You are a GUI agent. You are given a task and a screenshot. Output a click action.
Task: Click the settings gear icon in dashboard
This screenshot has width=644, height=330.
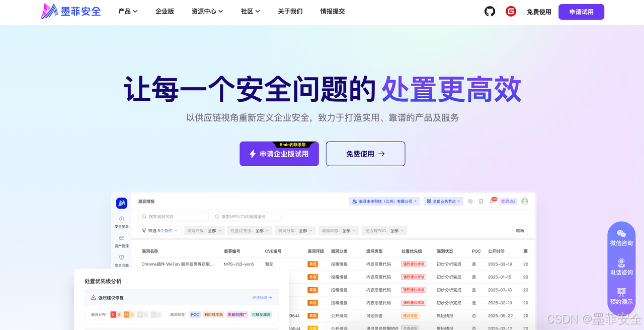click(x=470, y=202)
